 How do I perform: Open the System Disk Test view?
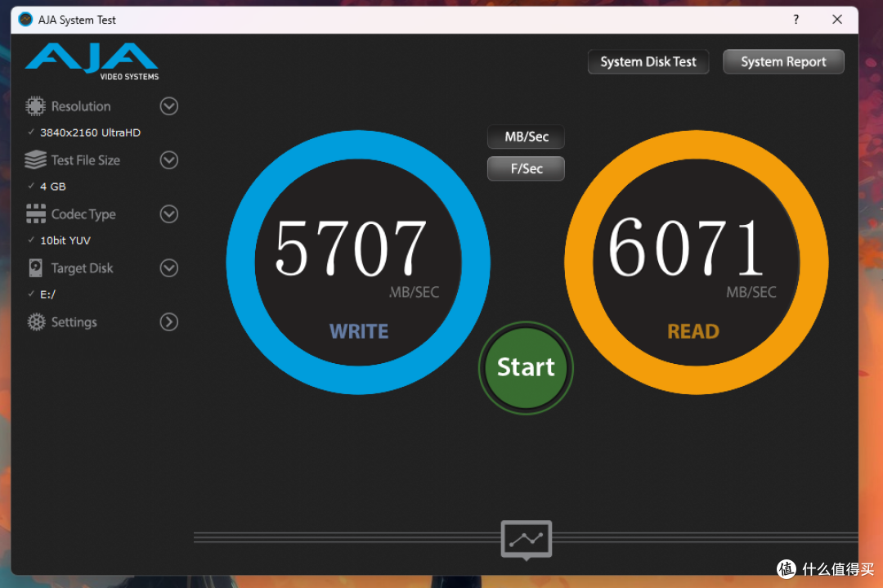648,62
